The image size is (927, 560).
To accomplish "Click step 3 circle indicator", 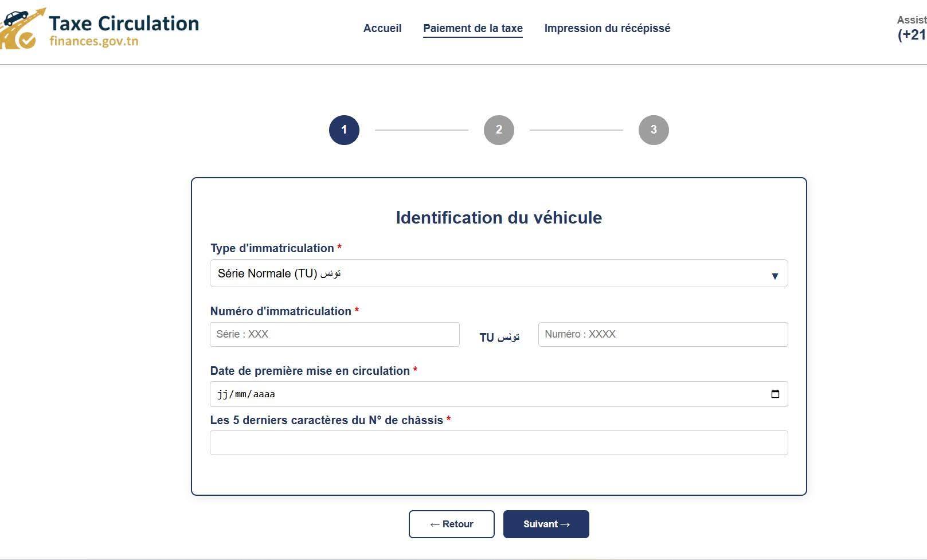I will coord(654,130).
